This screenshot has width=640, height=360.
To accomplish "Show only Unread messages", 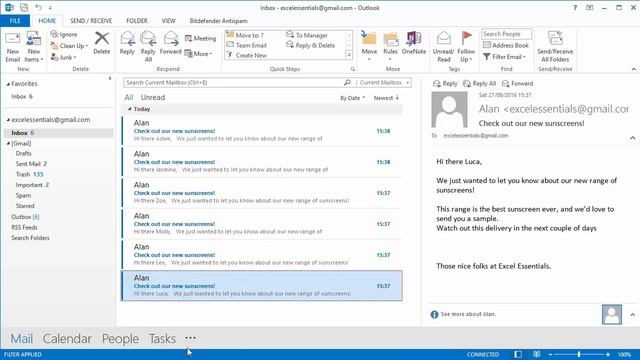I will (x=153, y=98).
